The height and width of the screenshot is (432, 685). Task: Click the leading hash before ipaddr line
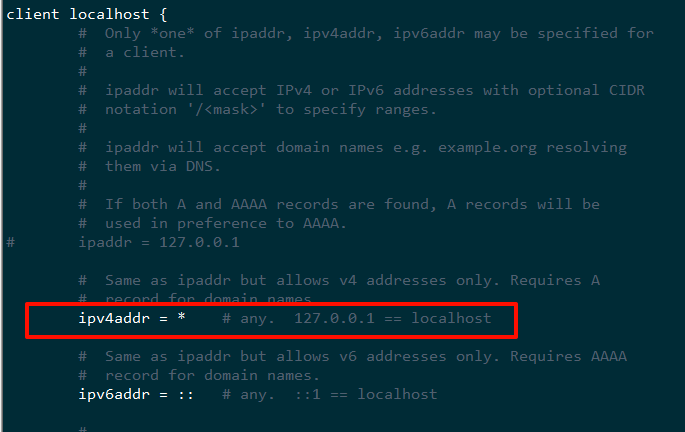coord(10,242)
